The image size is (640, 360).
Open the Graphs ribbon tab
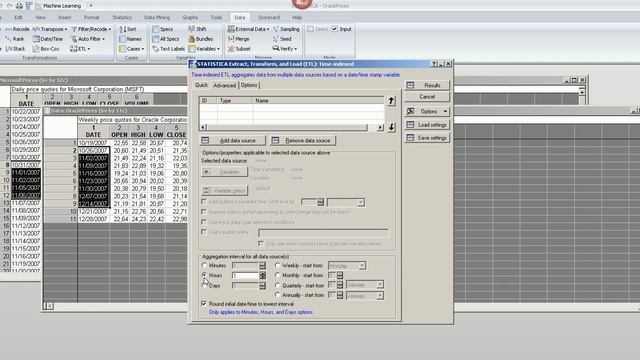coord(190,17)
